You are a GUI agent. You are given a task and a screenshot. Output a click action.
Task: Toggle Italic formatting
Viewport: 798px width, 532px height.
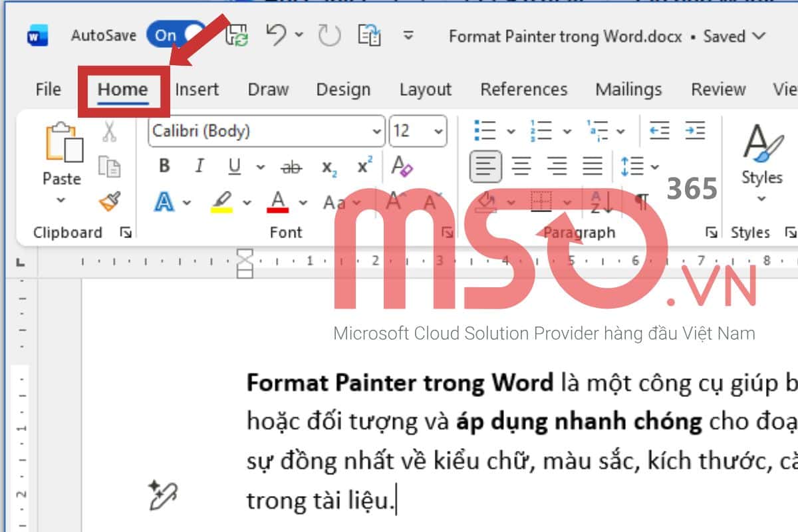199,166
